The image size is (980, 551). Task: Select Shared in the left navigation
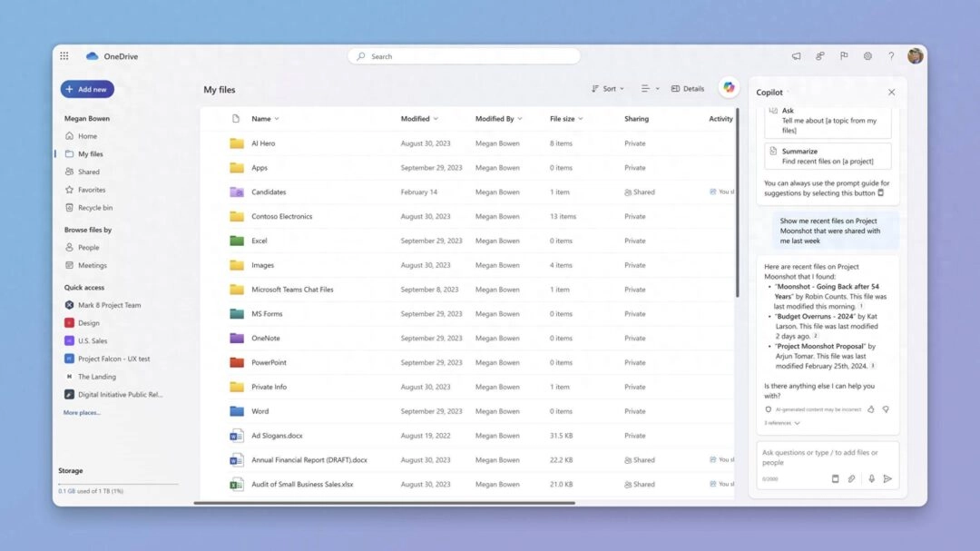click(x=88, y=172)
